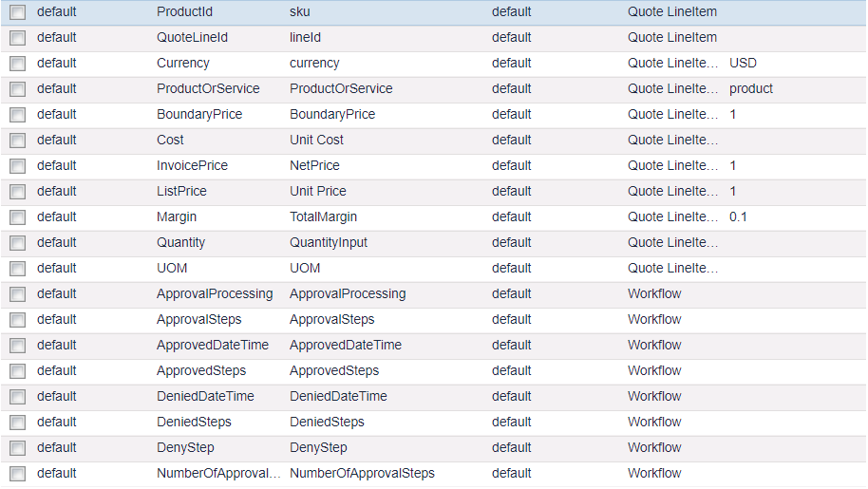This screenshot has width=868, height=489.
Task: Tick the QuoteLineId row checkbox
Action: tap(17, 39)
